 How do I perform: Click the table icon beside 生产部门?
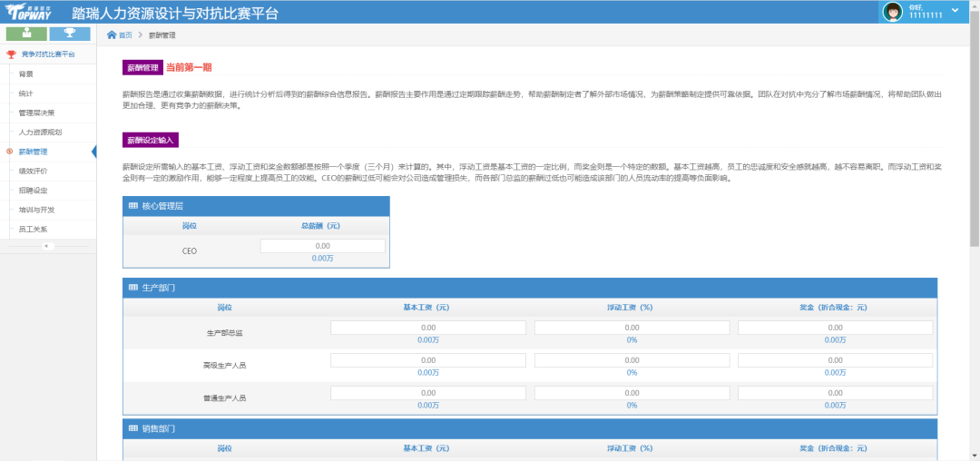132,288
